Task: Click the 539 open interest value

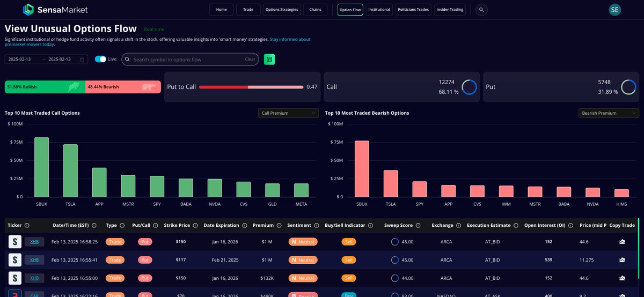Action: 549,260
